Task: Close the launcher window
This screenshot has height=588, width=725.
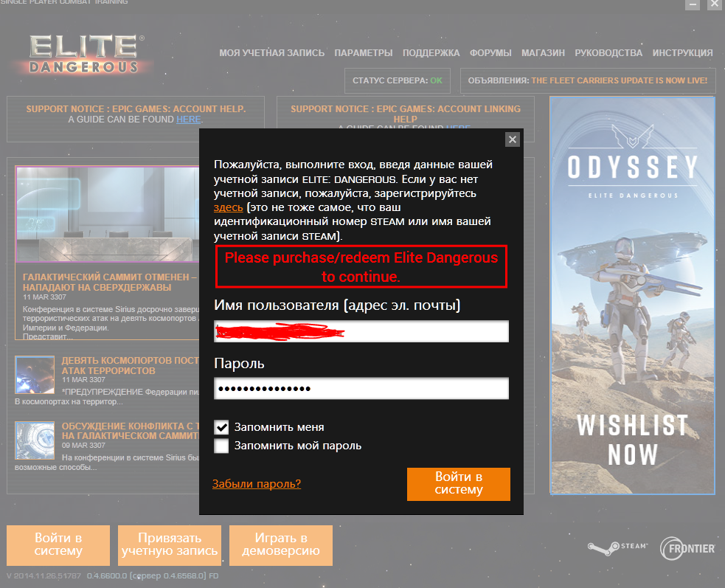Action: [715, 4]
